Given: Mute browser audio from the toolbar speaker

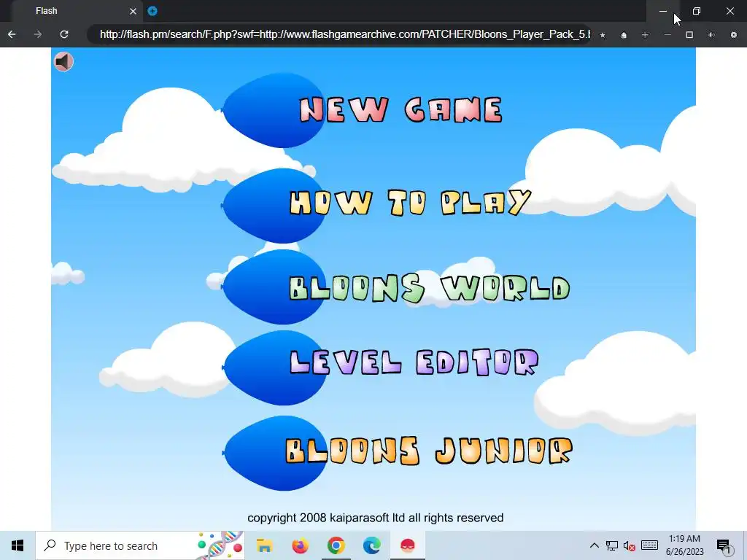Looking at the screenshot, I should pyautogui.click(x=711, y=35).
